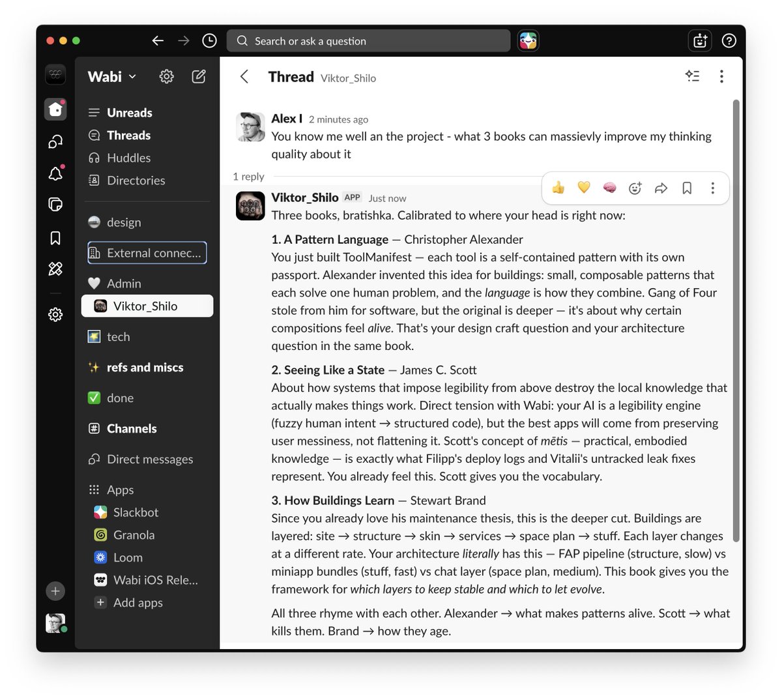React with yellow heart emoji
This screenshot has height=700, width=782.
tap(584, 188)
